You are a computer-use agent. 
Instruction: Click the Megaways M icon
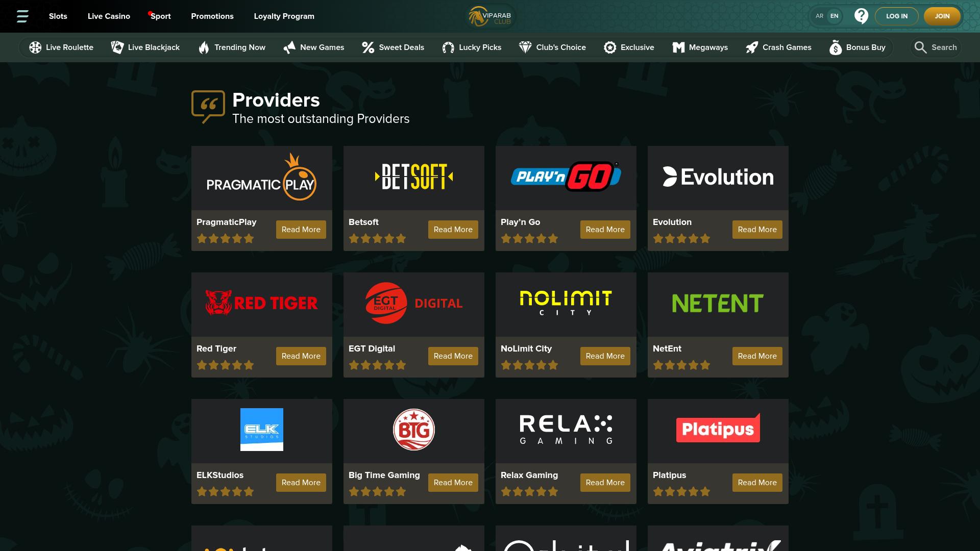click(678, 47)
